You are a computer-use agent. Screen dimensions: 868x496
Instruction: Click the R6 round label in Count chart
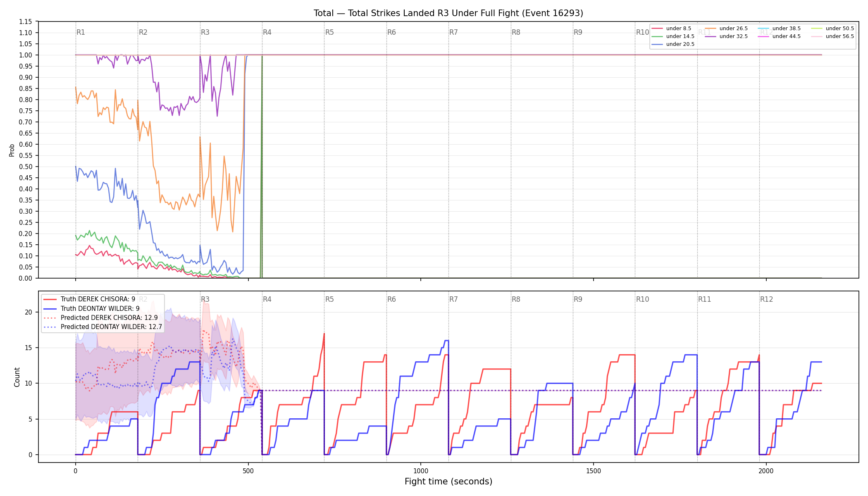pos(391,299)
